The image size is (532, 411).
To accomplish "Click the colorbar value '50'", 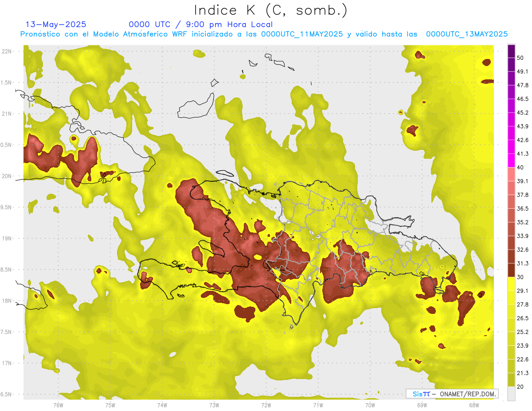I will pos(520,58).
